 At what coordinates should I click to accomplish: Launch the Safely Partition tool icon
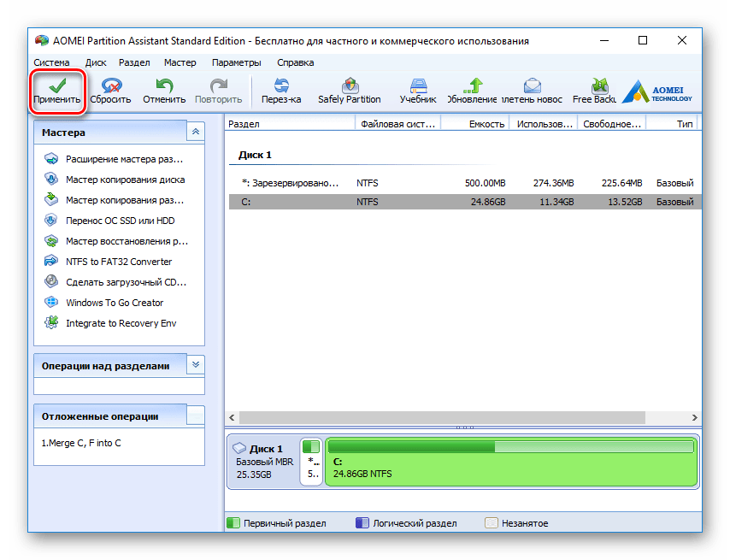[x=349, y=85]
